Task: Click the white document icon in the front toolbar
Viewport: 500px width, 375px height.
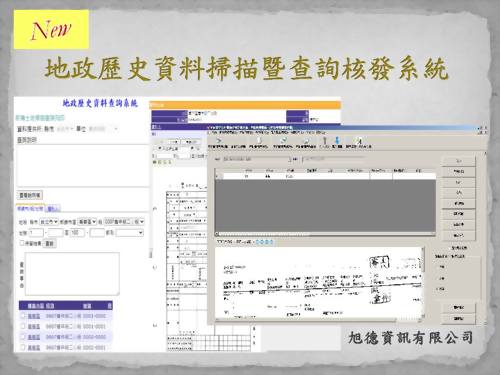Action: pos(259,141)
